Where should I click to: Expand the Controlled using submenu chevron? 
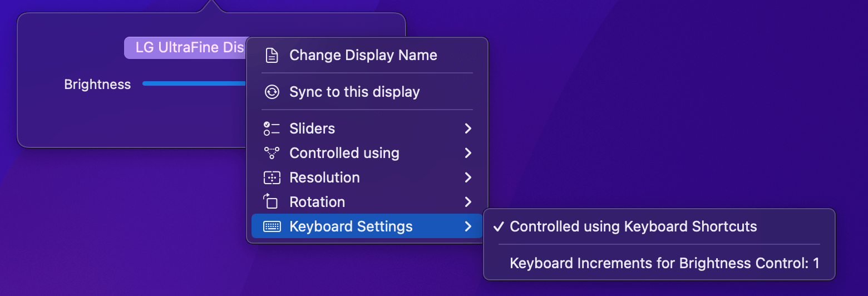468,153
